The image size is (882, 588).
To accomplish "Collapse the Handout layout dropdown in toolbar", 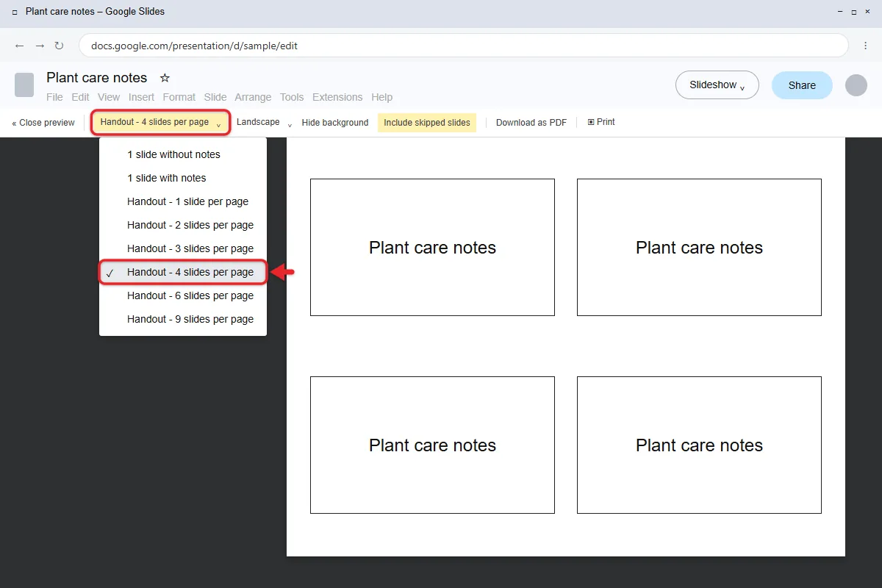I will click(x=161, y=122).
